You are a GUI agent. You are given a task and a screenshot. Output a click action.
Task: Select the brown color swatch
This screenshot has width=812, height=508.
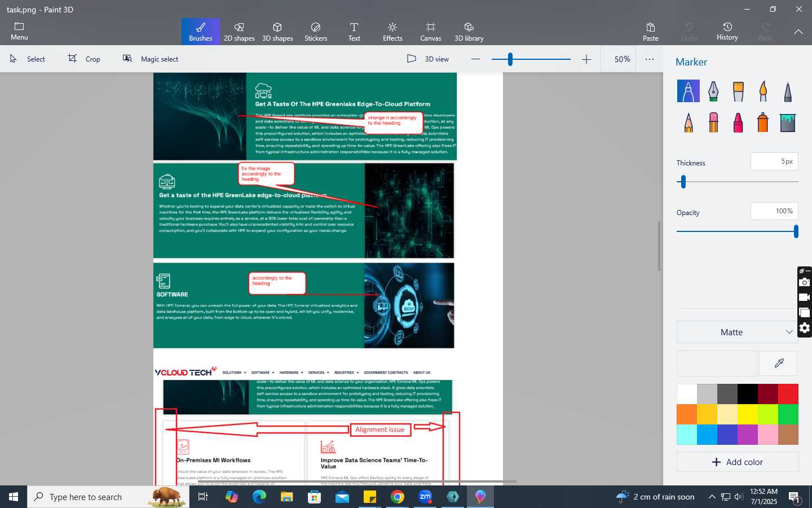click(x=788, y=435)
